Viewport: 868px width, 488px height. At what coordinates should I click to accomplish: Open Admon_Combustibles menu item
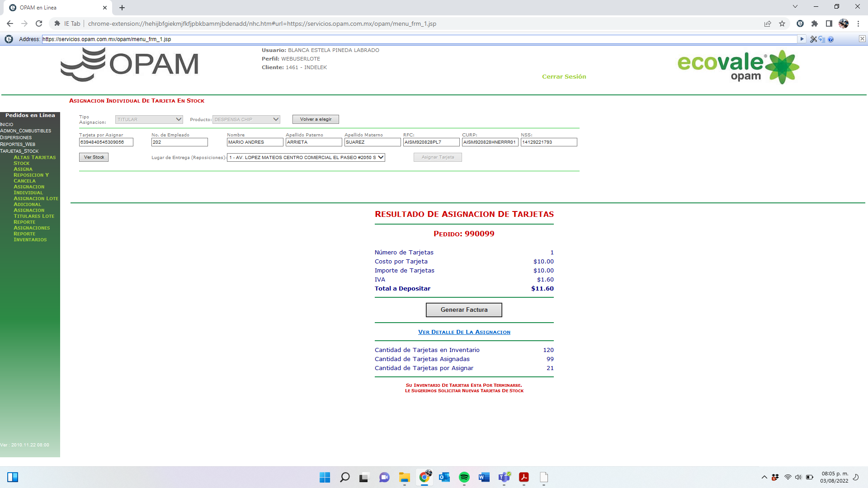26,131
